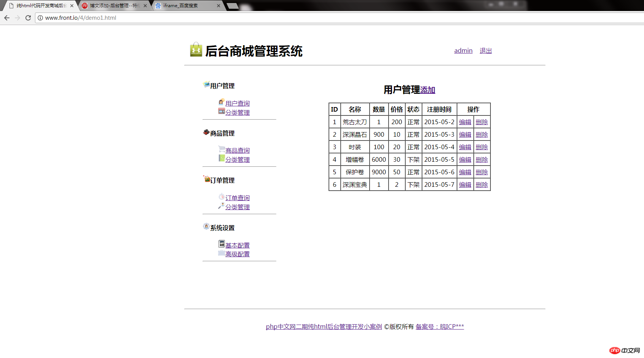The image size is (644, 358).
Task: Click the icon beside 高级配置
Action: (x=222, y=253)
